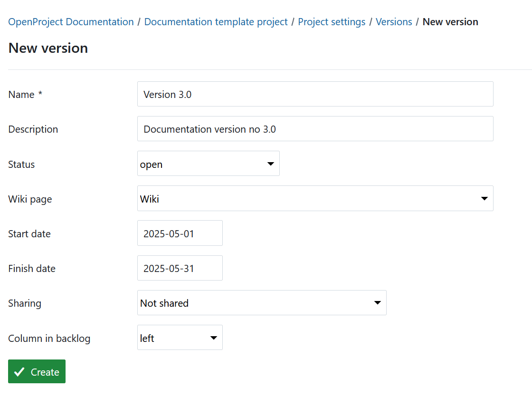Navigate to OpenProject Documentation breadcrumb
Screen dimensions: 532x398
coord(70,21)
